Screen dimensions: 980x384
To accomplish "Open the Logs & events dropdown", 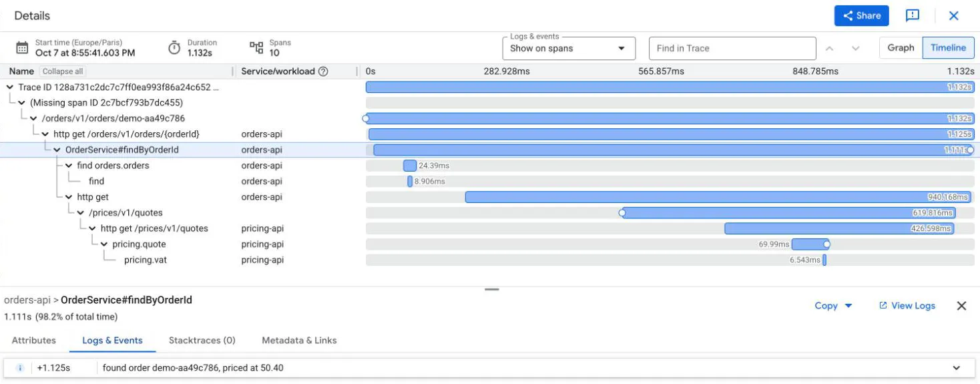I will (567, 48).
